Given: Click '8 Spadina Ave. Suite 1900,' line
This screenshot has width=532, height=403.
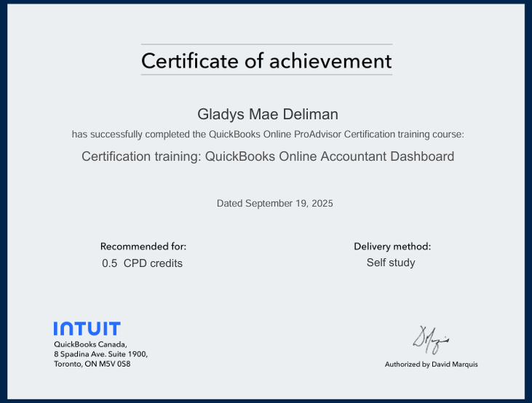Looking at the screenshot, I should (x=100, y=354).
